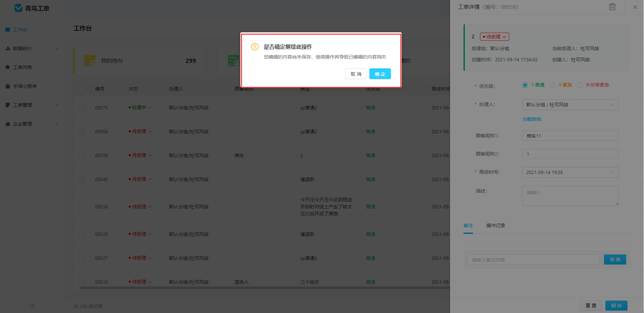Image resolution: width=644 pixels, height=313 pixels.
Task: Open the 待受理 status dropdown for 00566
Action: pos(140,132)
